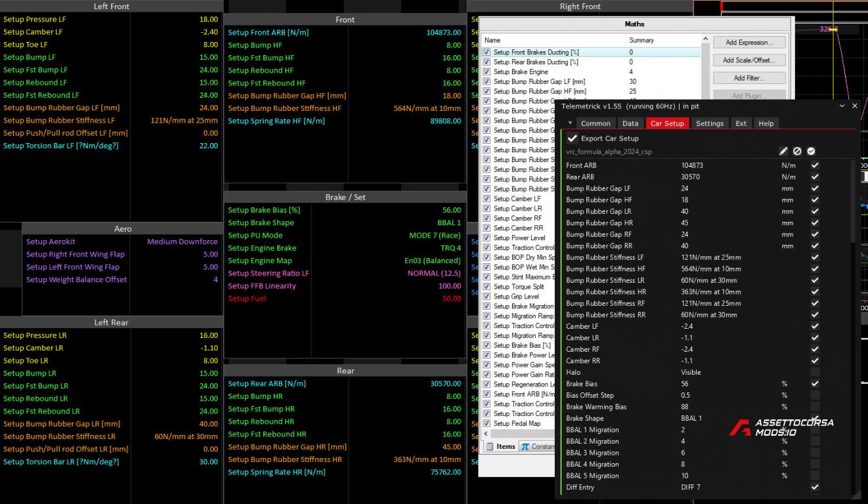Click the Maths horizontal scroll-left arrow

[487, 434]
